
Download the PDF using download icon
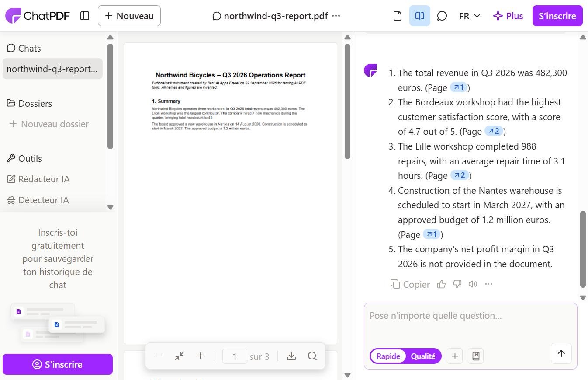[x=291, y=356]
